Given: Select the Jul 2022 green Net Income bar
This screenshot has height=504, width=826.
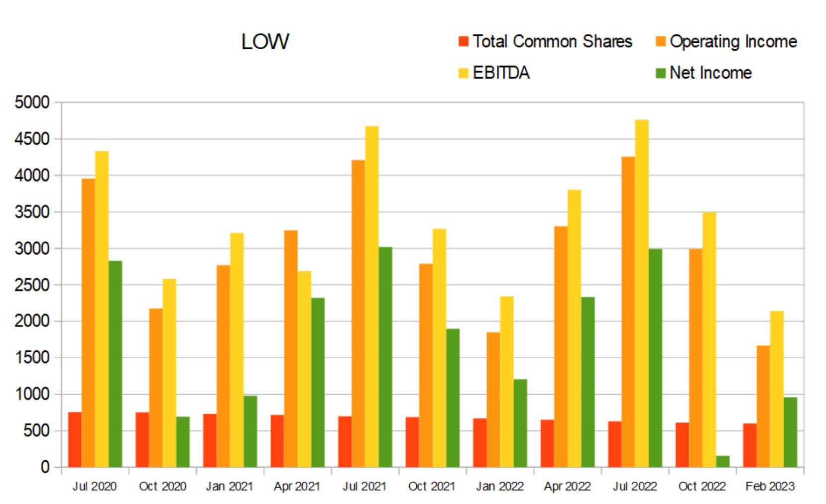Looking at the screenshot, I should tap(655, 358).
